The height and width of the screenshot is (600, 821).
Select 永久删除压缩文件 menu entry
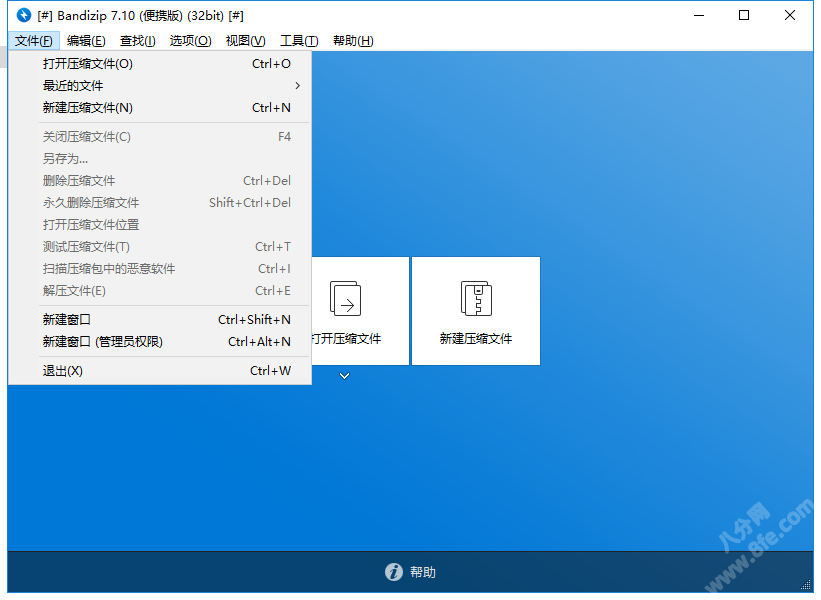tap(160, 203)
